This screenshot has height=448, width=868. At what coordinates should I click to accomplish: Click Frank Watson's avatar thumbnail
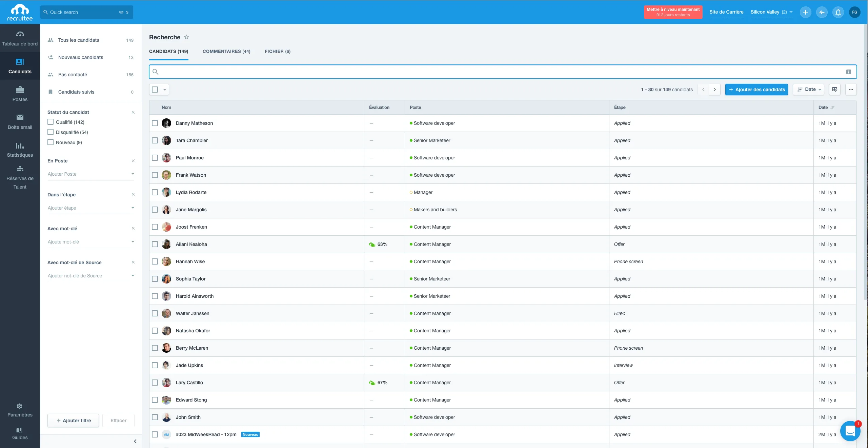(x=166, y=175)
